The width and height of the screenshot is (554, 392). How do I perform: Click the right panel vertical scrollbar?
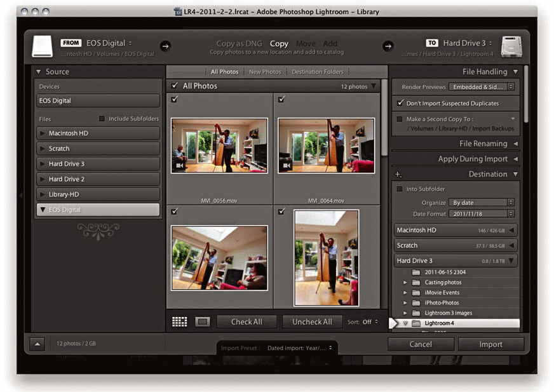[x=526, y=93]
